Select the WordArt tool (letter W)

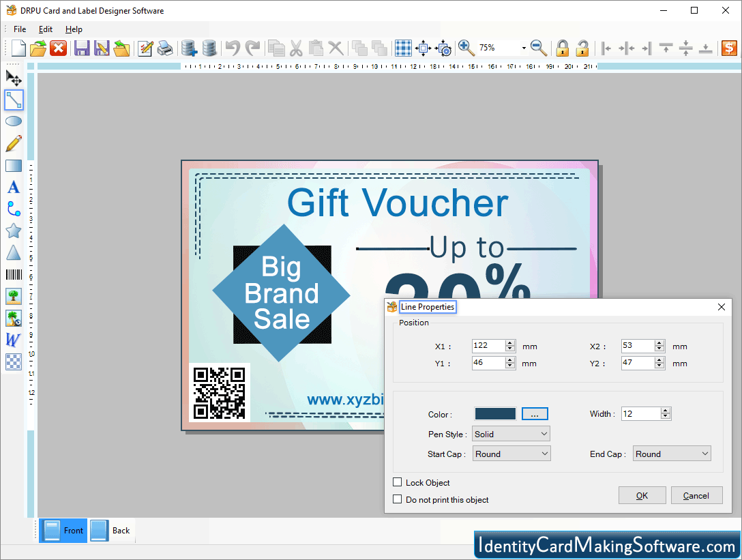[13, 340]
